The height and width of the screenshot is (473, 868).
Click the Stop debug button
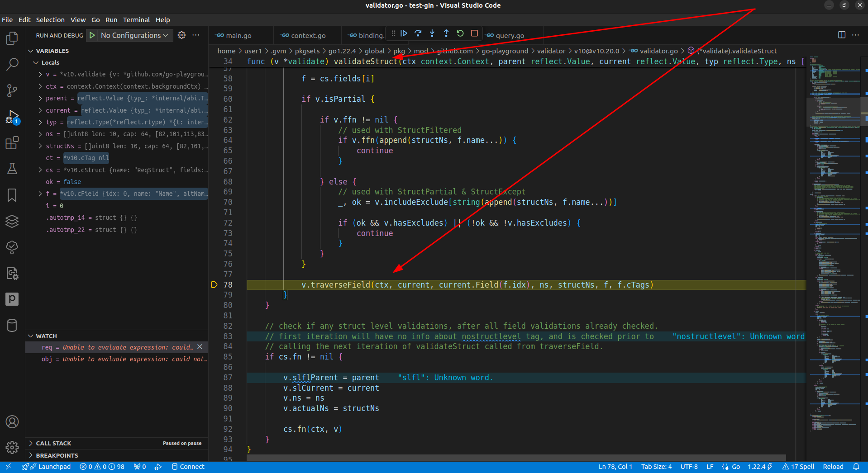[x=474, y=33]
